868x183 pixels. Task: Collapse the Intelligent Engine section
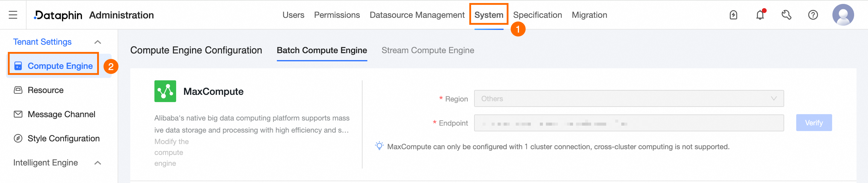(98, 163)
